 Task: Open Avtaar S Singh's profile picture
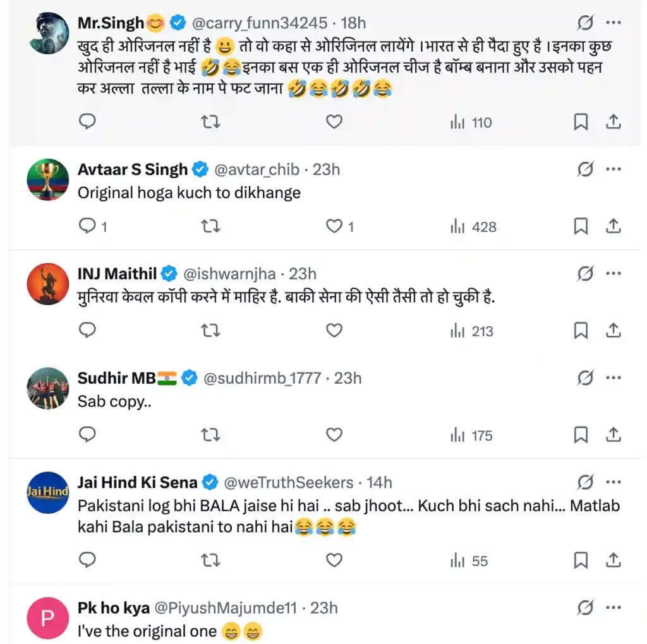pyautogui.click(x=48, y=179)
